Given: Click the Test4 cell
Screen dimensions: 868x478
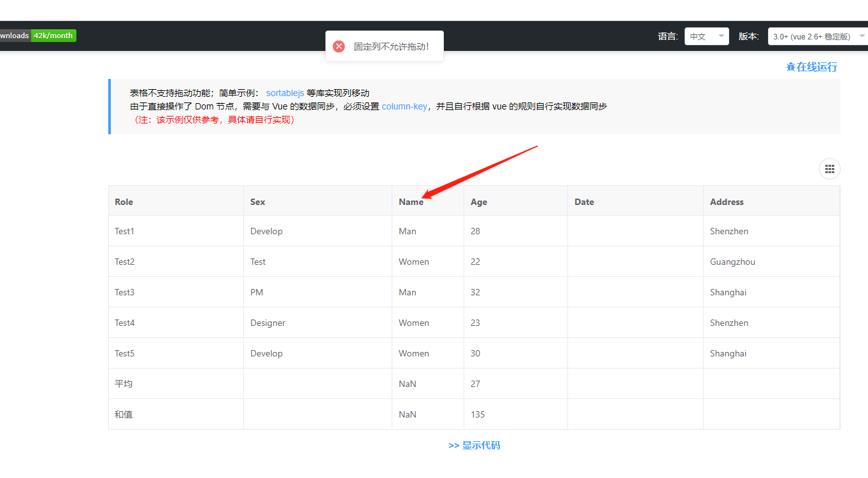Looking at the screenshot, I should tap(176, 323).
